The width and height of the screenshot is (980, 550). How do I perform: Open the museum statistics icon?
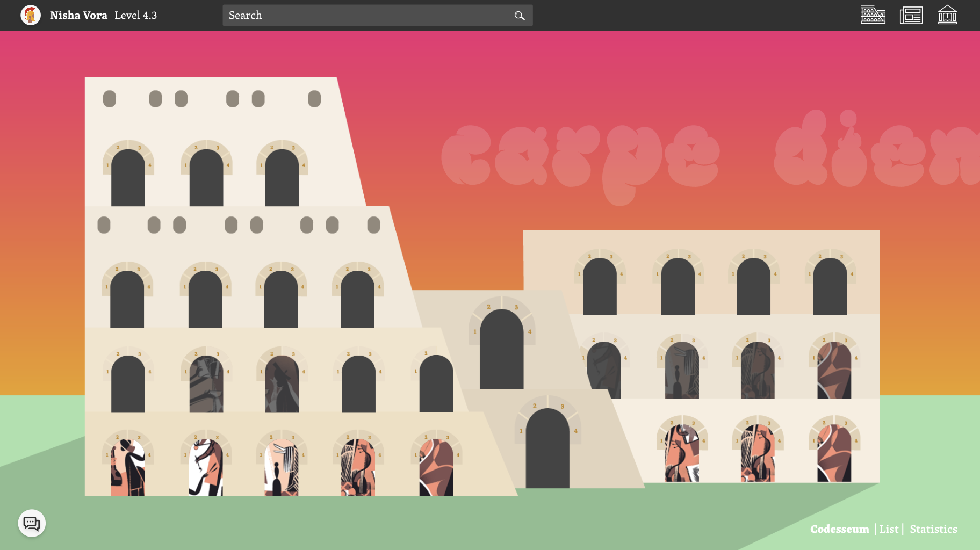click(947, 15)
